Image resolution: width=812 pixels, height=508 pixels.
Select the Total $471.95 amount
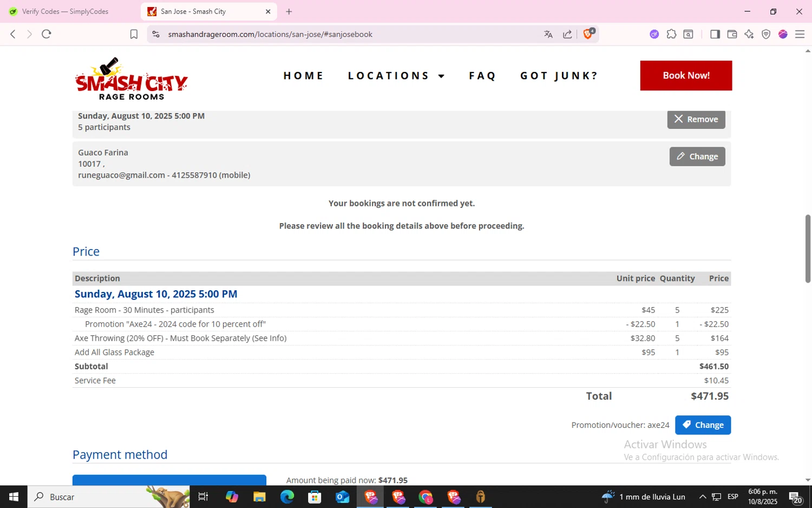point(710,396)
